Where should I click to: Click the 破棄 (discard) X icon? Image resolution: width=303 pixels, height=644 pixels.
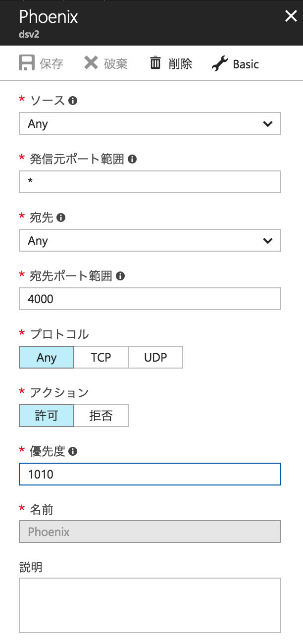coord(92,63)
